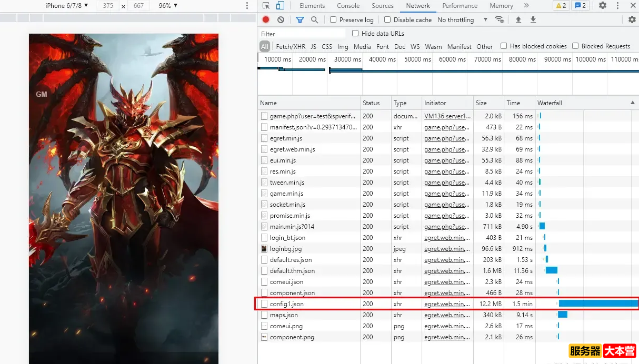
Task: Filter by CSS requests
Action: [x=327, y=46]
